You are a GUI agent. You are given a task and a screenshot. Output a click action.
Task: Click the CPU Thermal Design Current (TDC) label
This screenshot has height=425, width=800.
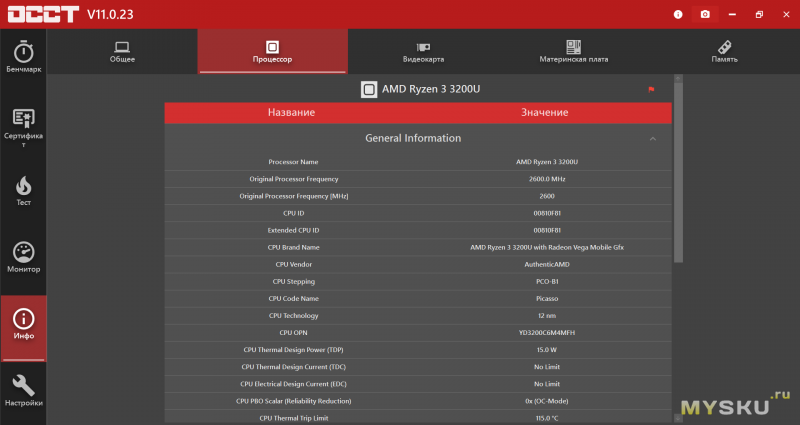(x=293, y=367)
